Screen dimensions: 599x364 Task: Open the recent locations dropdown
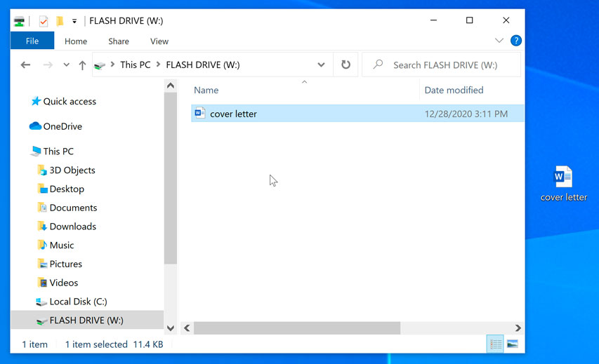click(67, 65)
